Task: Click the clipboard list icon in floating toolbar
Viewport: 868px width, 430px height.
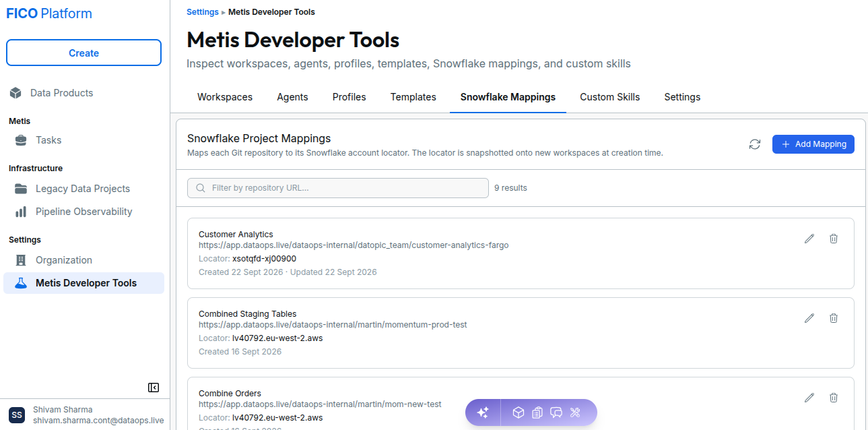Action: tap(537, 412)
